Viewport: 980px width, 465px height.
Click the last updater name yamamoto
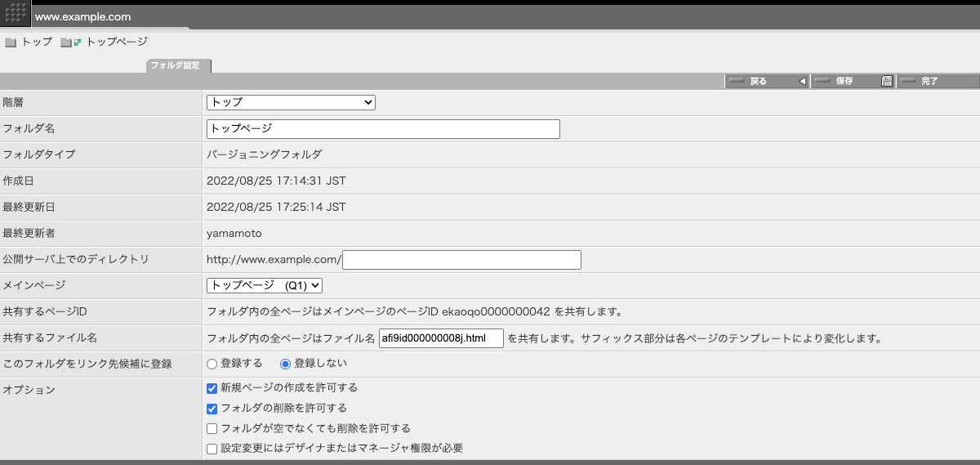(234, 233)
